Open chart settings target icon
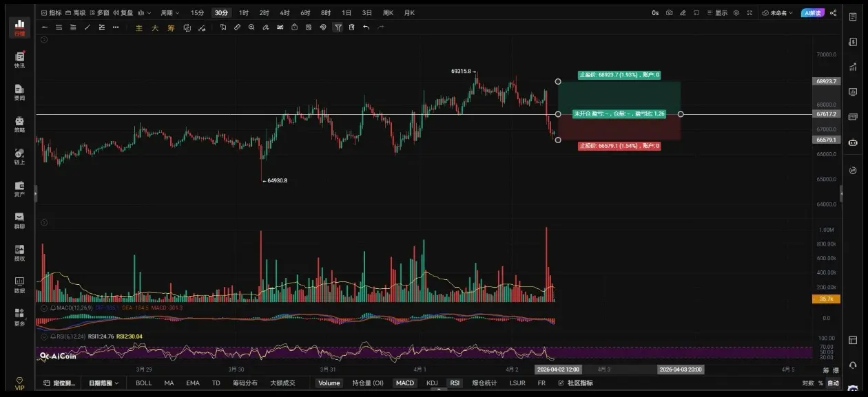This screenshot has height=397, width=868. [x=736, y=12]
